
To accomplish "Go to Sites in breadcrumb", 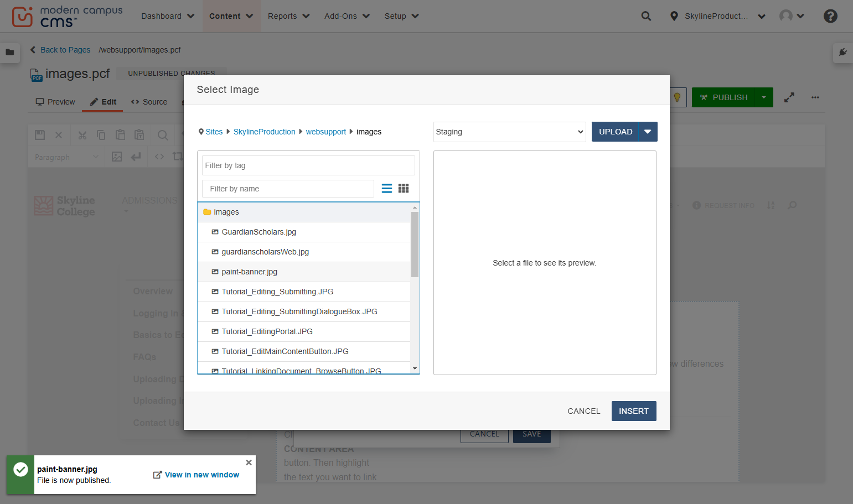I will point(214,132).
